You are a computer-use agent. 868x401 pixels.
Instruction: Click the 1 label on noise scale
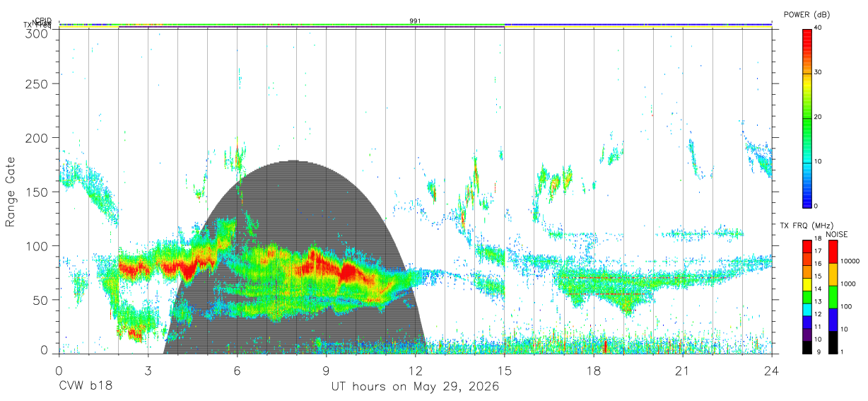click(842, 352)
